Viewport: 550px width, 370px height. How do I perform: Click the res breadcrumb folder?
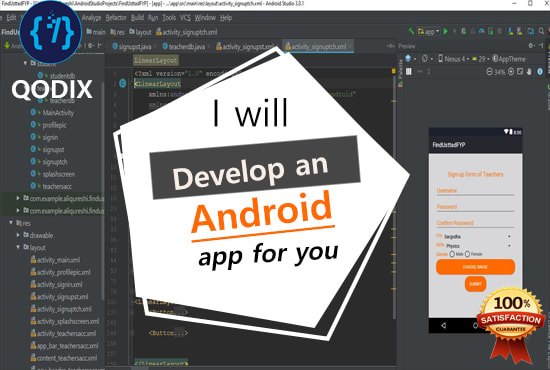pyautogui.click(x=118, y=32)
